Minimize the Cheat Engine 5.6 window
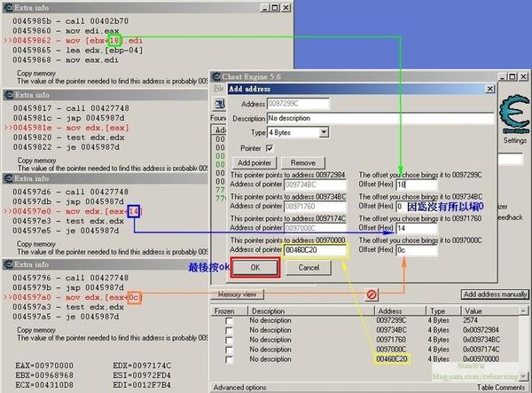Viewport: 532px width, 393px height. coord(503,76)
